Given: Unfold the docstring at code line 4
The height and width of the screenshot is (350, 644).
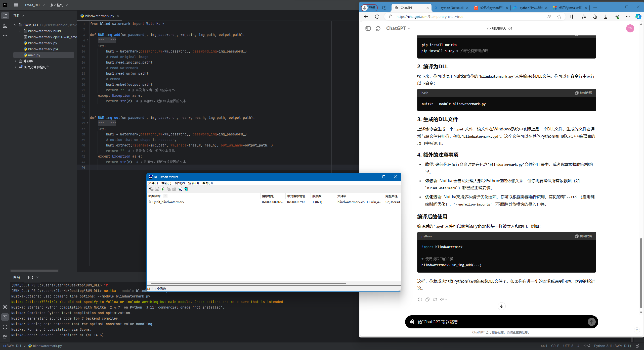Looking at the screenshot, I should tap(88, 40).
